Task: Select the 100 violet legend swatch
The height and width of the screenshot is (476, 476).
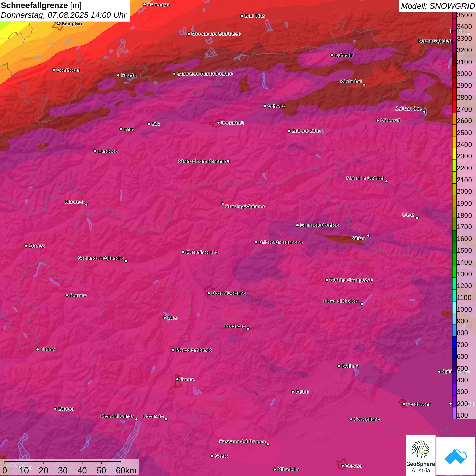Action: tap(454, 413)
